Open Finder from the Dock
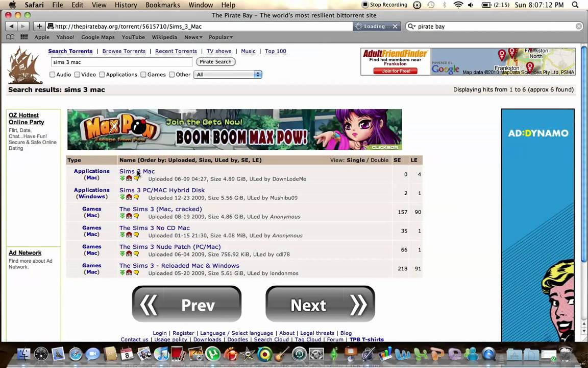Viewport: 588px width, 368px height. [x=23, y=354]
